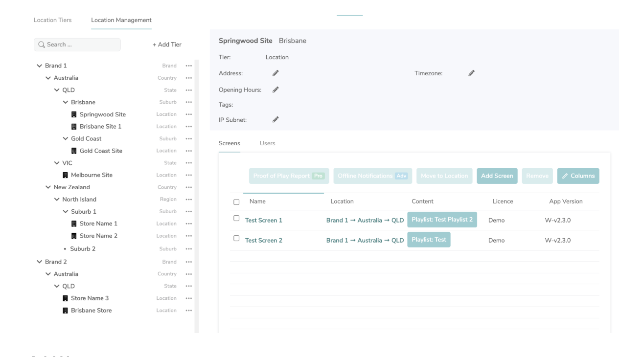Click the building icon beside Brisbane Store
The width and height of the screenshot is (644, 357).
click(x=66, y=311)
